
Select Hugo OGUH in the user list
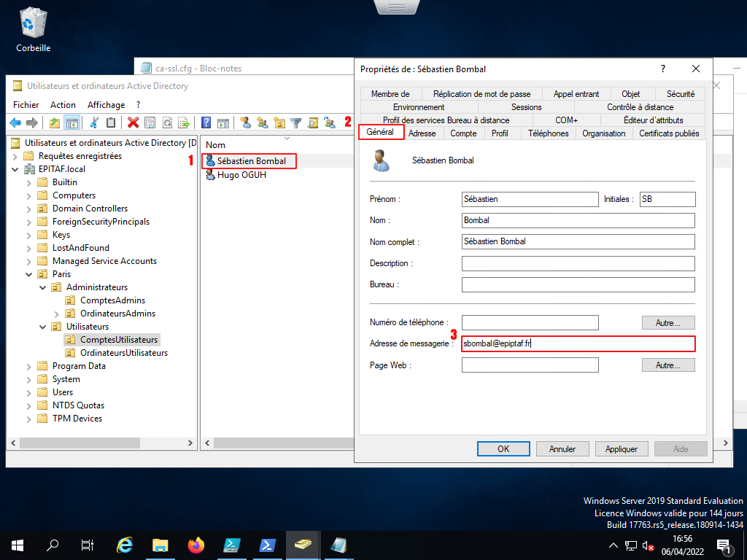[x=241, y=175]
